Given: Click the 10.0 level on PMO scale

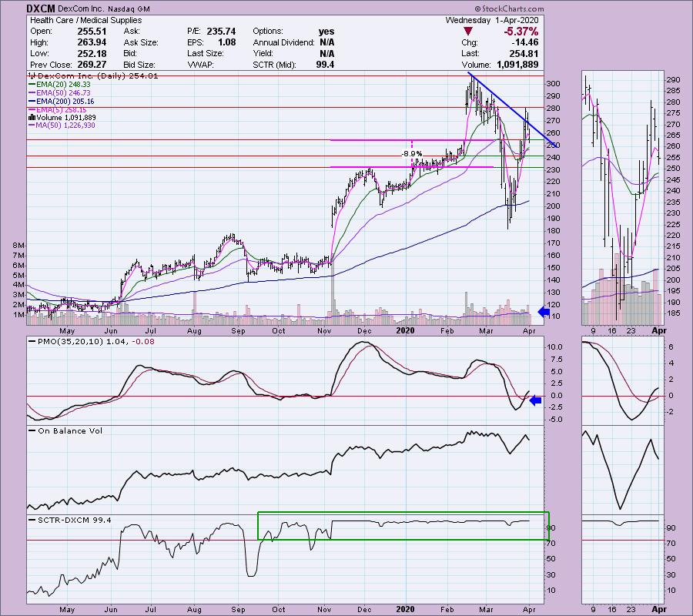Looking at the screenshot, I should [x=554, y=347].
